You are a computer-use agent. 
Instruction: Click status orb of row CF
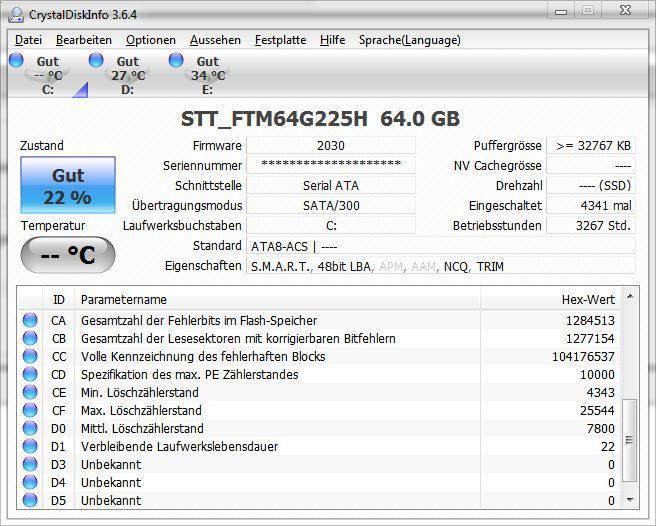[30, 410]
